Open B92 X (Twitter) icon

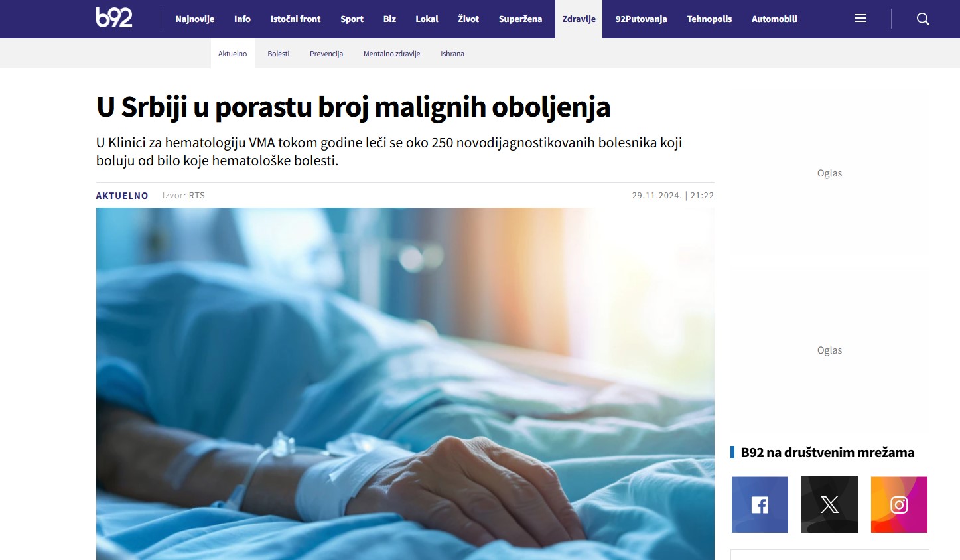(x=829, y=504)
